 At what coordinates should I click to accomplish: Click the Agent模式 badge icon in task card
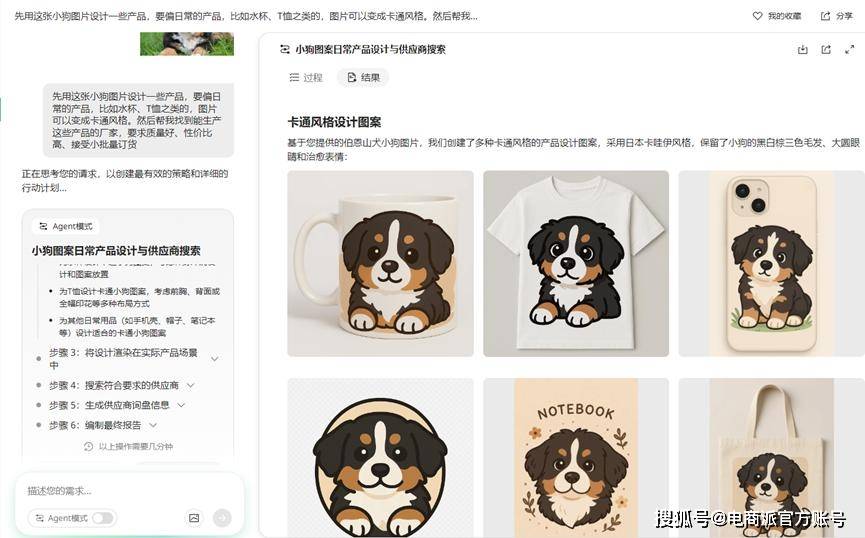click(x=43, y=226)
